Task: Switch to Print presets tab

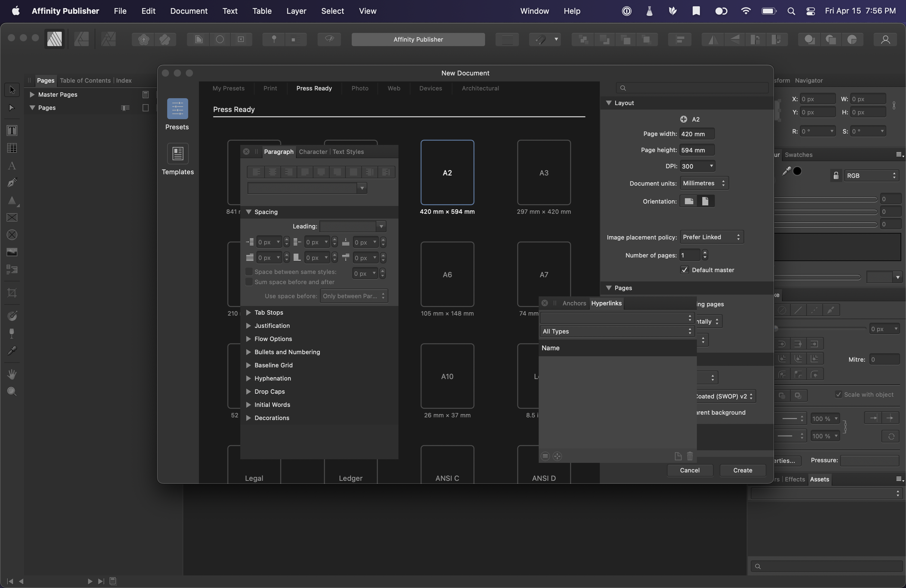Action: pyautogui.click(x=270, y=88)
